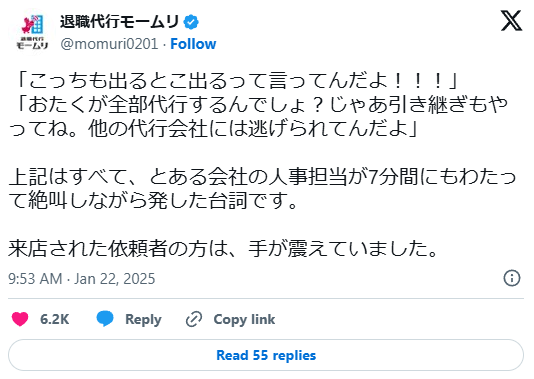Screen dimensions: 534x379
Task: Open Read 55 replies button
Action: (x=266, y=355)
